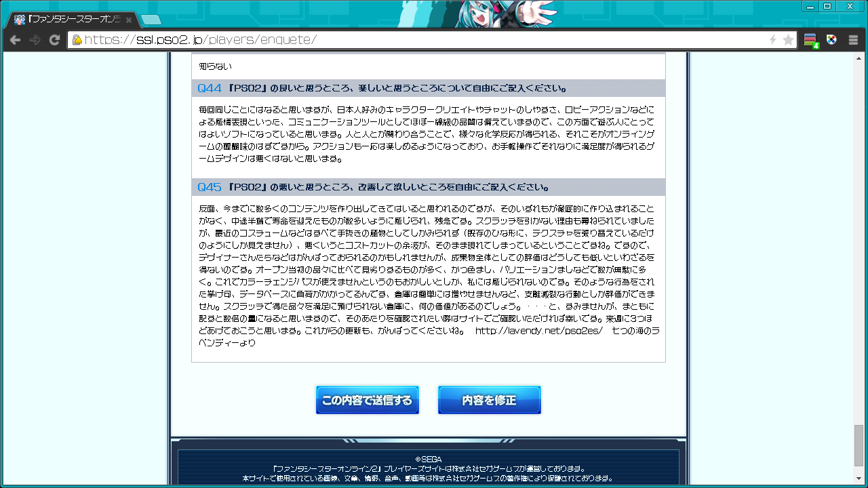The image size is (868, 488).
Task: Open a new tab with new-tab button
Action: click(x=151, y=20)
